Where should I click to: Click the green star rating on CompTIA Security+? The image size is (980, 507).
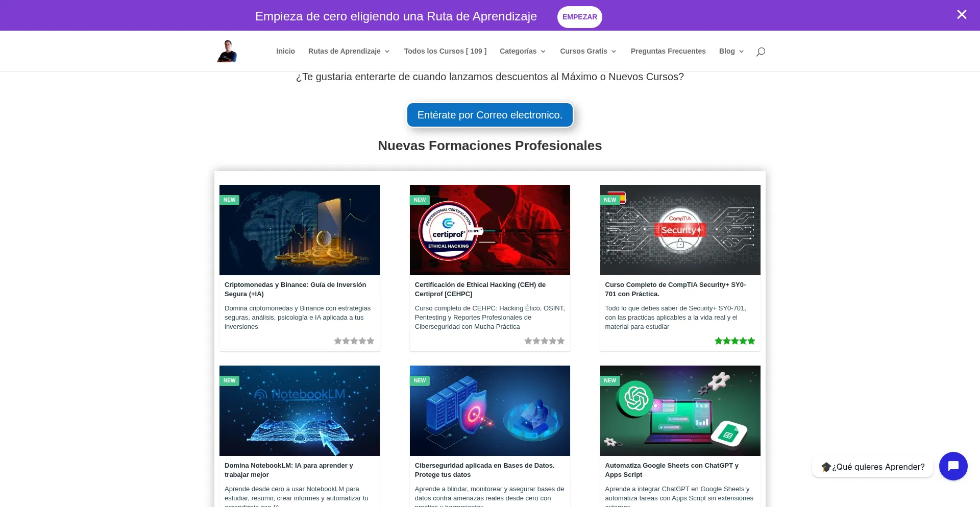734,341
